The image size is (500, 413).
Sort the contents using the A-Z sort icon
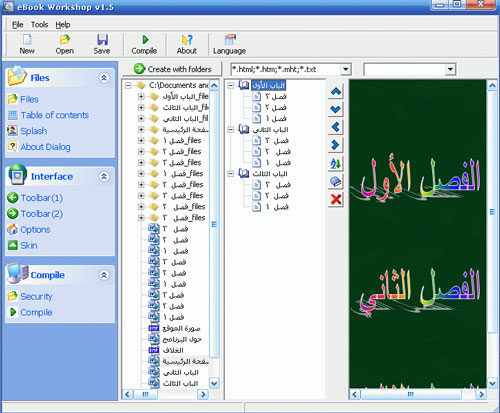tap(336, 163)
